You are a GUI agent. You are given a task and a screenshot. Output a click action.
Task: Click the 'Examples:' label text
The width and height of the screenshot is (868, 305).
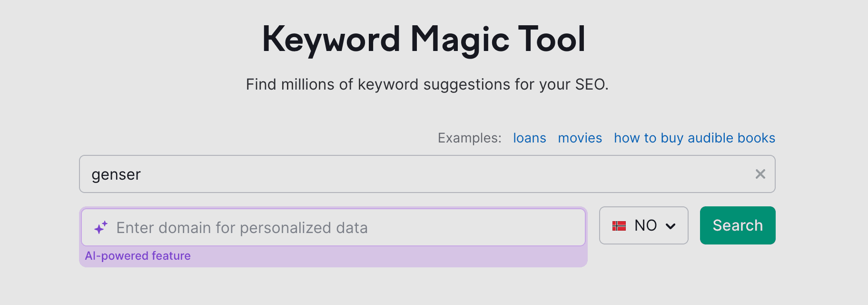click(469, 138)
